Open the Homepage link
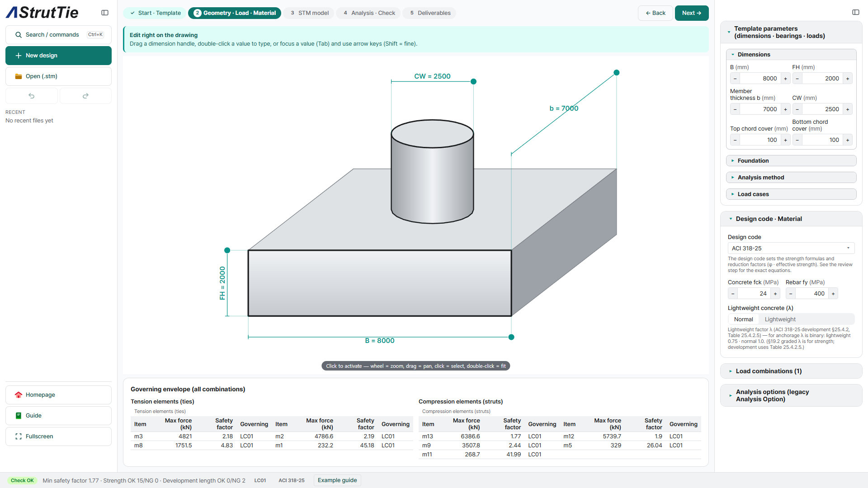 pyautogui.click(x=58, y=395)
